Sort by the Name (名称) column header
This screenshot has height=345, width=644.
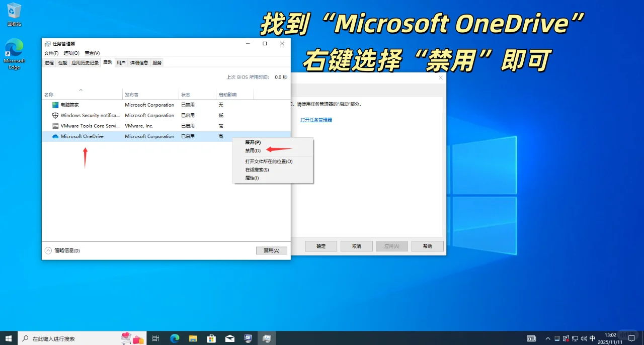(x=82, y=94)
